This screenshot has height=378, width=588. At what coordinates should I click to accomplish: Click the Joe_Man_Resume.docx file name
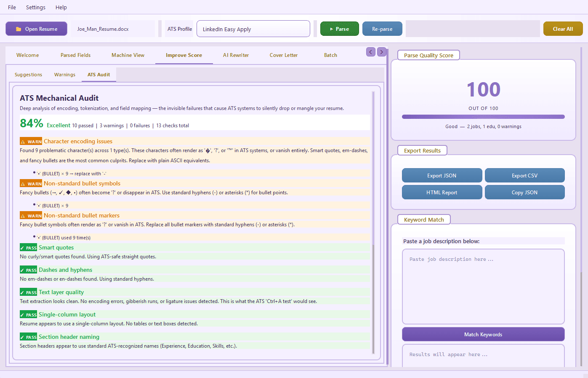103,29
